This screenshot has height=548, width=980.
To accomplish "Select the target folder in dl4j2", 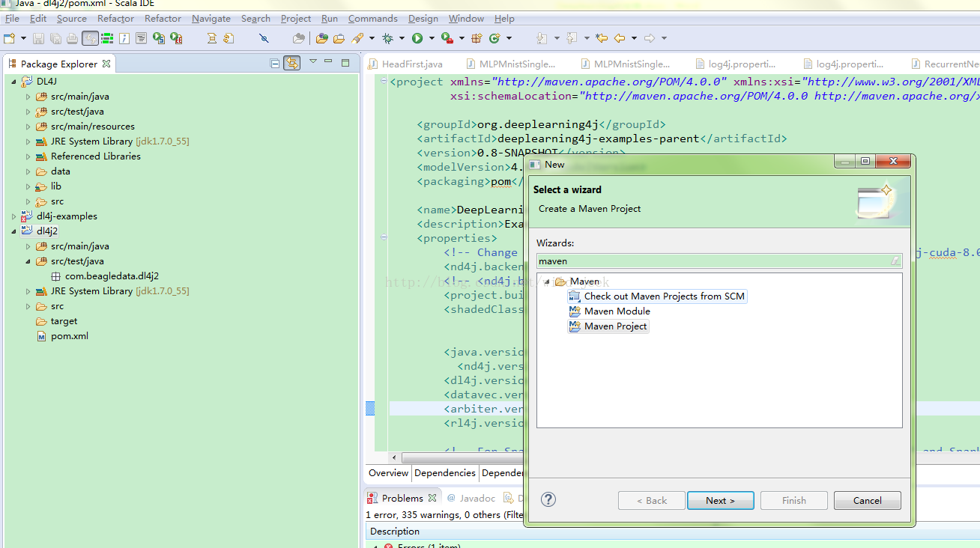I will coord(57,321).
